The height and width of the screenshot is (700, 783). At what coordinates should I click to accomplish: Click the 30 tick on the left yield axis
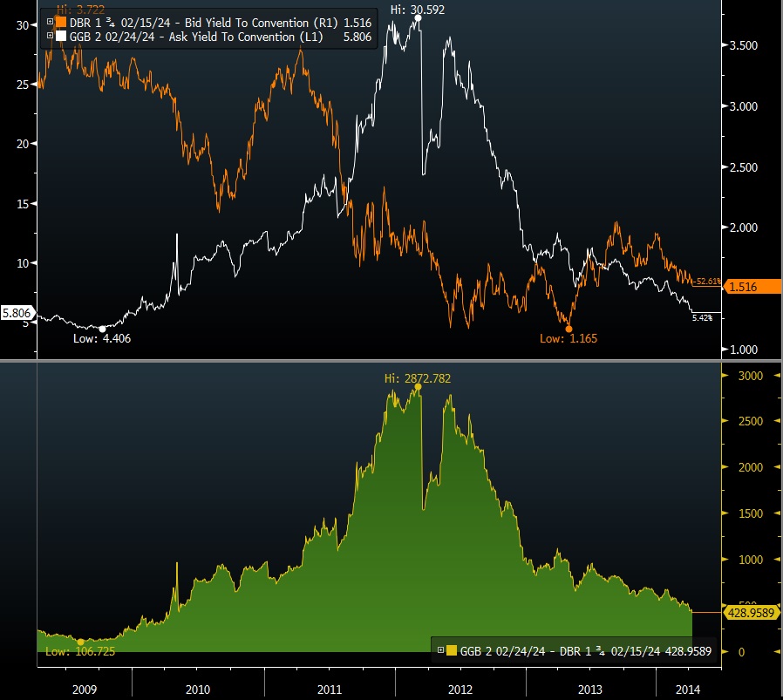[23, 25]
